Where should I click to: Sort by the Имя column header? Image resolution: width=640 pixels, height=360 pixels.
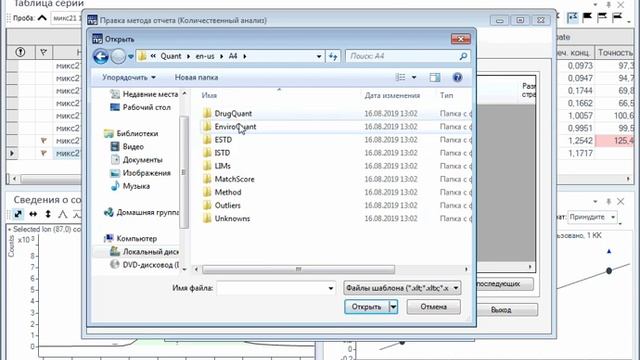(x=209, y=95)
